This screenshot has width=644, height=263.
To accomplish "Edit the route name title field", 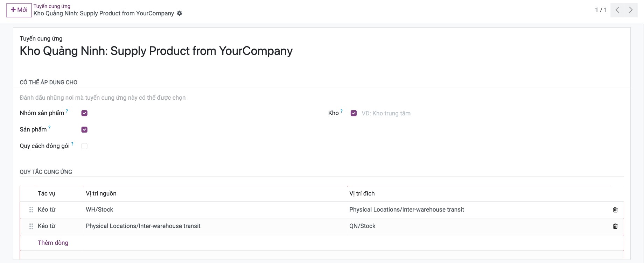I will click(156, 51).
